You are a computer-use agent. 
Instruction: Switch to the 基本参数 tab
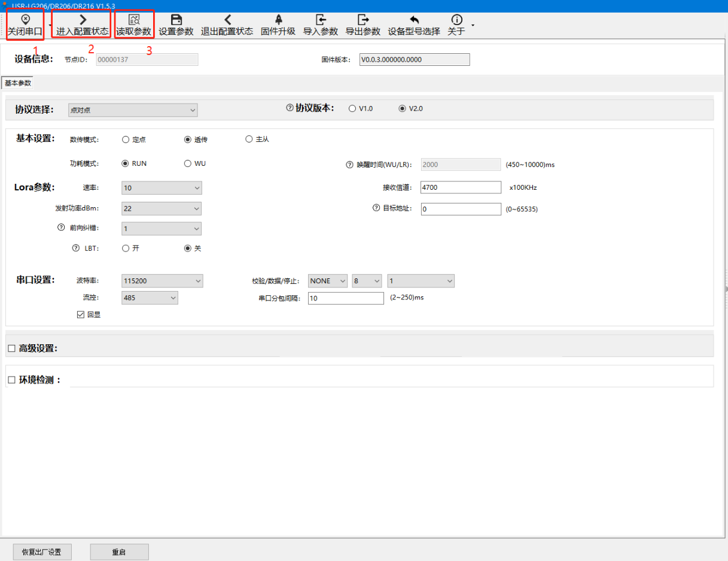point(18,83)
